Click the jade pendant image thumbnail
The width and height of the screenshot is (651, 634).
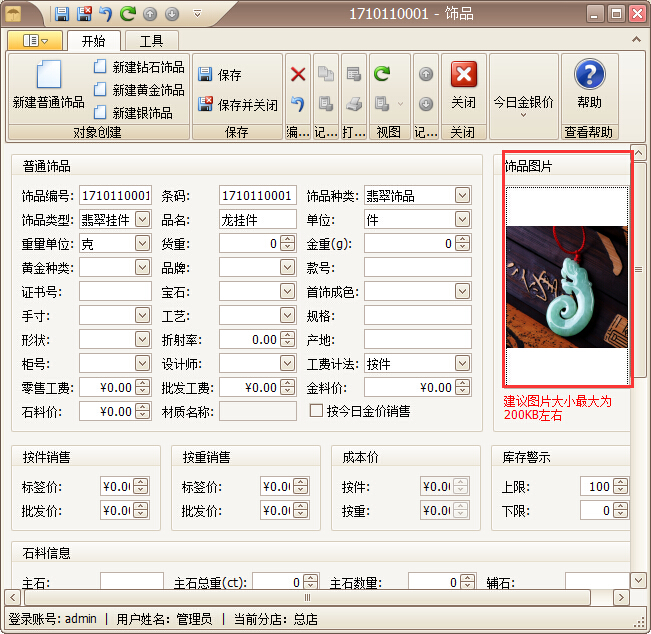pyautogui.click(x=567, y=287)
